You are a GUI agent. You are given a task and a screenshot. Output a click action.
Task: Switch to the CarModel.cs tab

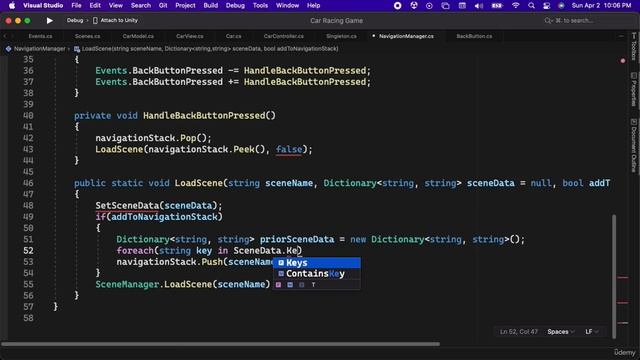click(138, 36)
